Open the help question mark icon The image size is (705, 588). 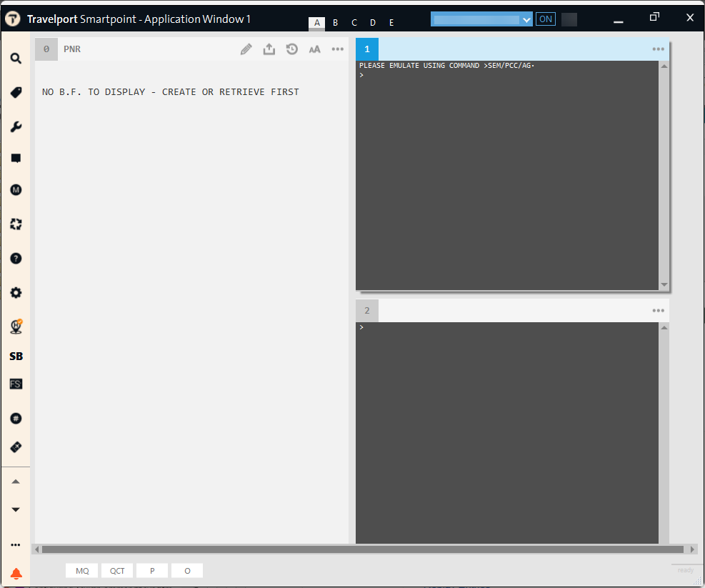(x=16, y=258)
